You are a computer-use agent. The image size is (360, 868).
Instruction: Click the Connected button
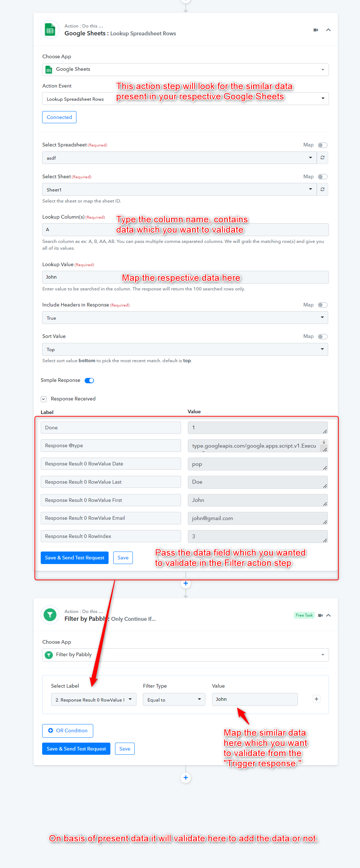(x=59, y=117)
